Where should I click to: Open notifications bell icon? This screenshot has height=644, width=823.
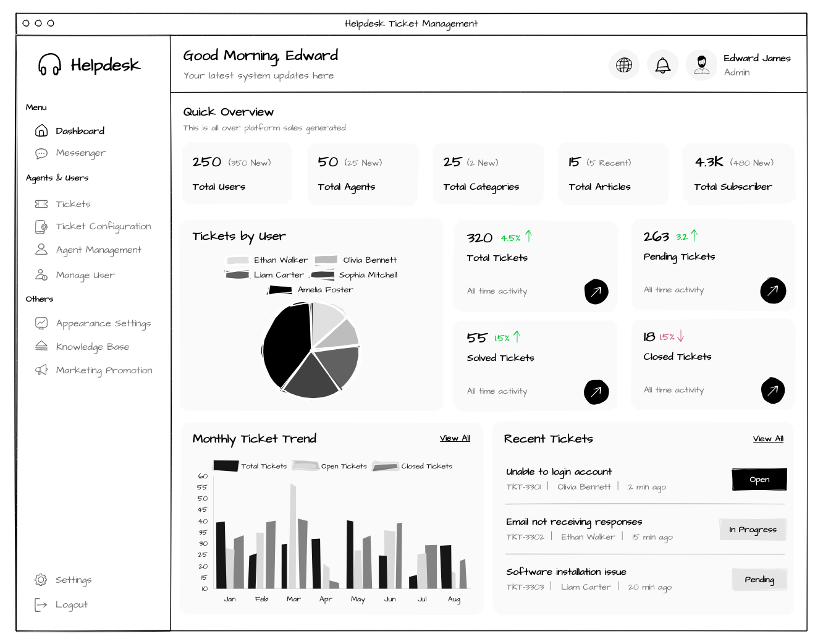(662, 65)
